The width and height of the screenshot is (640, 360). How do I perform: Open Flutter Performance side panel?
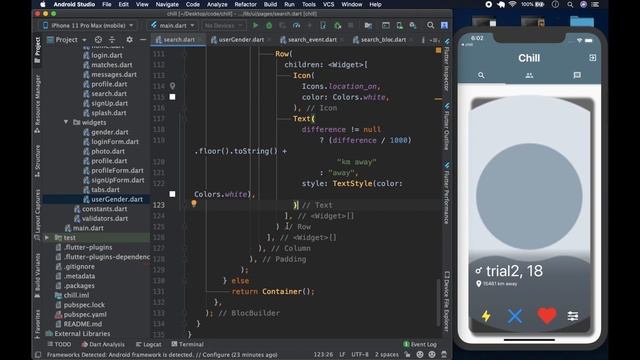(447, 193)
